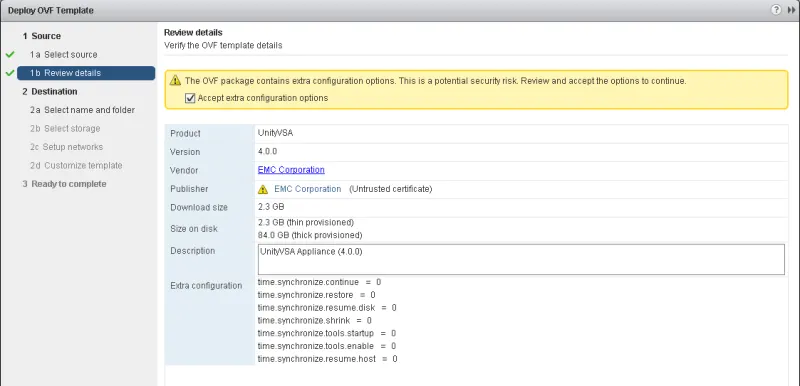The height and width of the screenshot is (386, 800).
Task: Click green checkmark beside Review details
Action: click(x=10, y=73)
